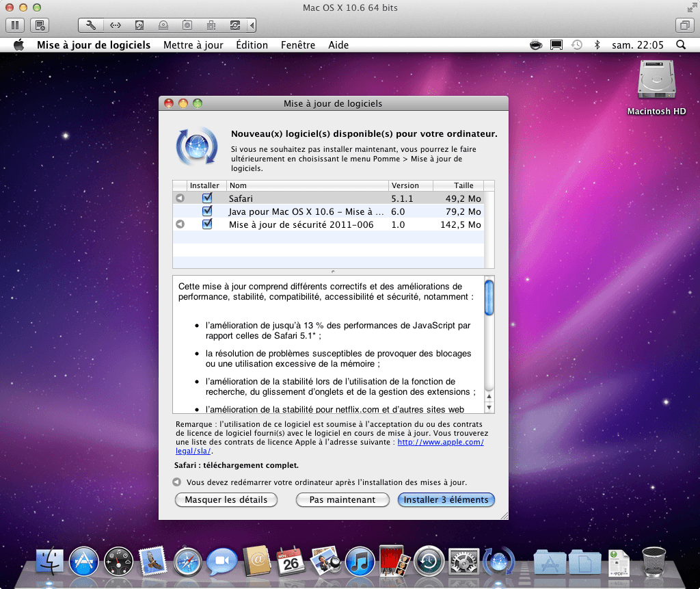Open the Aide menu

[x=338, y=44]
